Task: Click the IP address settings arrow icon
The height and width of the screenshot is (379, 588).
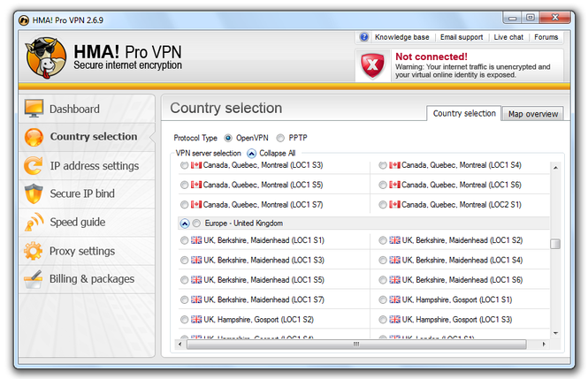Action: [34, 165]
